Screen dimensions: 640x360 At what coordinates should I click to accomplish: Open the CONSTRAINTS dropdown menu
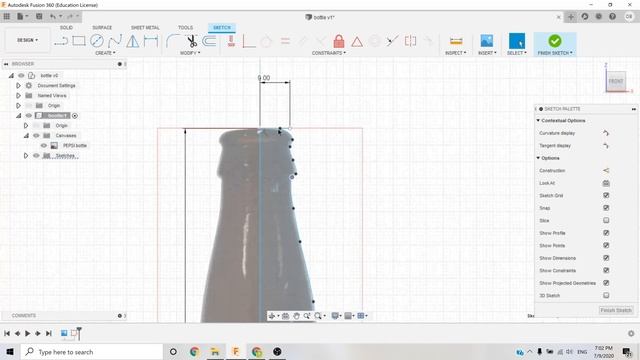click(329, 53)
